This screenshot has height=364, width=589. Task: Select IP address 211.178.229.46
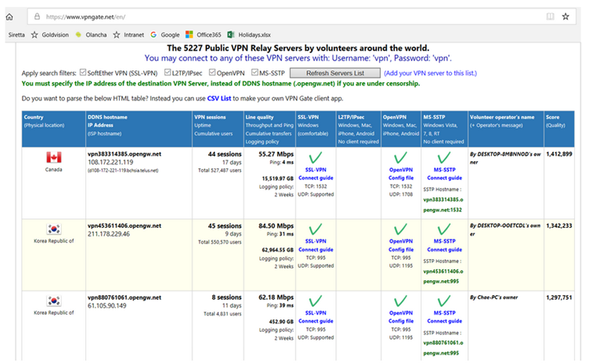click(x=109, y=234)
